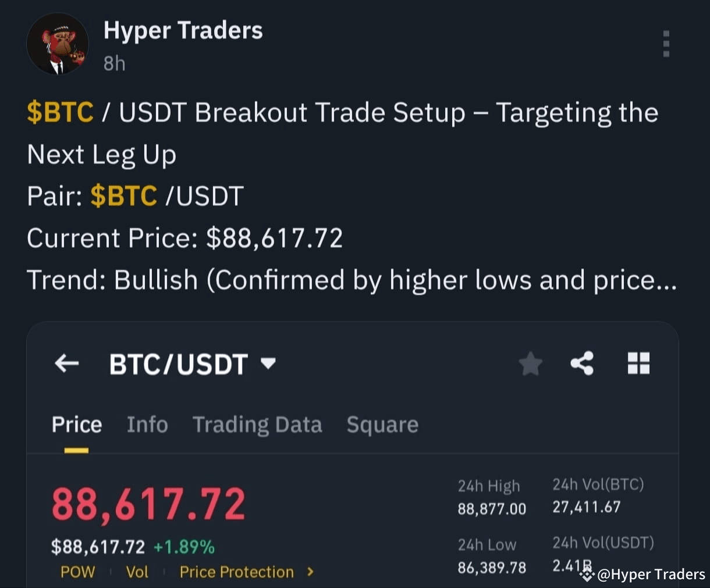Click the back arrow on the trading screen

point(66,364)
